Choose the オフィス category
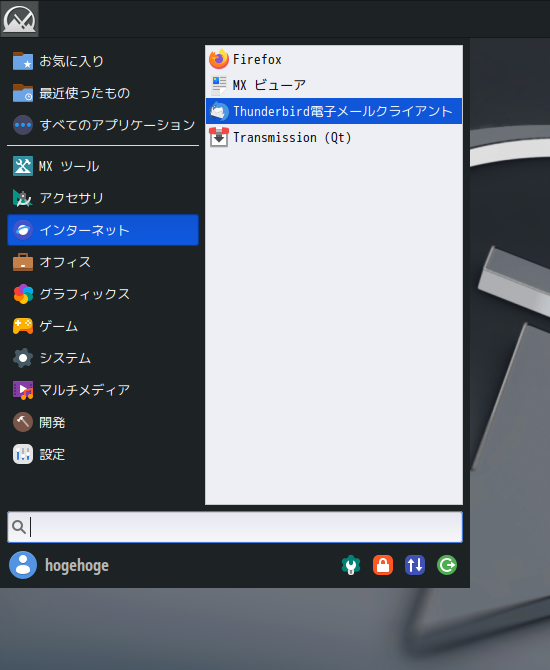The height and width of the screenshot is (670, 550). coord(103,262)
